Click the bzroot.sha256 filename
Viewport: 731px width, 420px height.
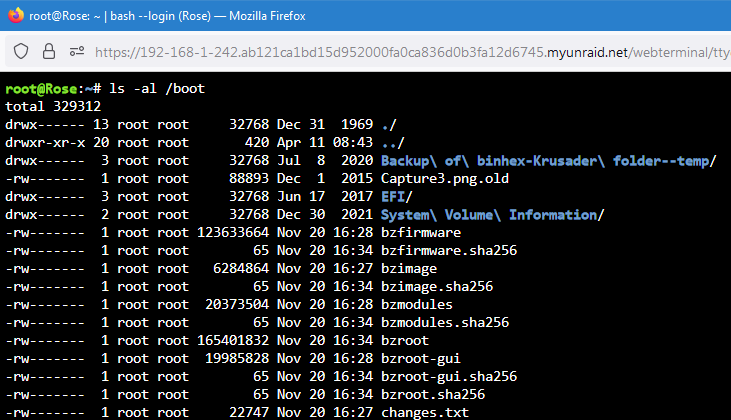tap(433, 395)
